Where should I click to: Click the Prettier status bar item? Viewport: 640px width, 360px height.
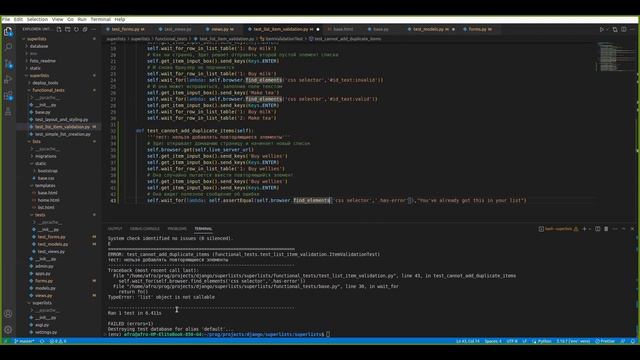[x=605, y=341]
